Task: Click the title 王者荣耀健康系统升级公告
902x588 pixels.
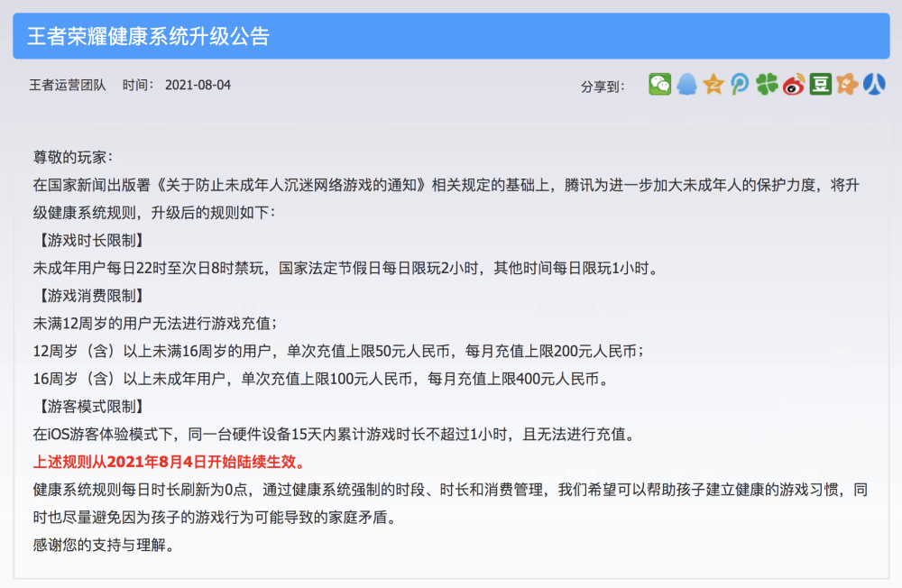Action: tap(149, 36)
